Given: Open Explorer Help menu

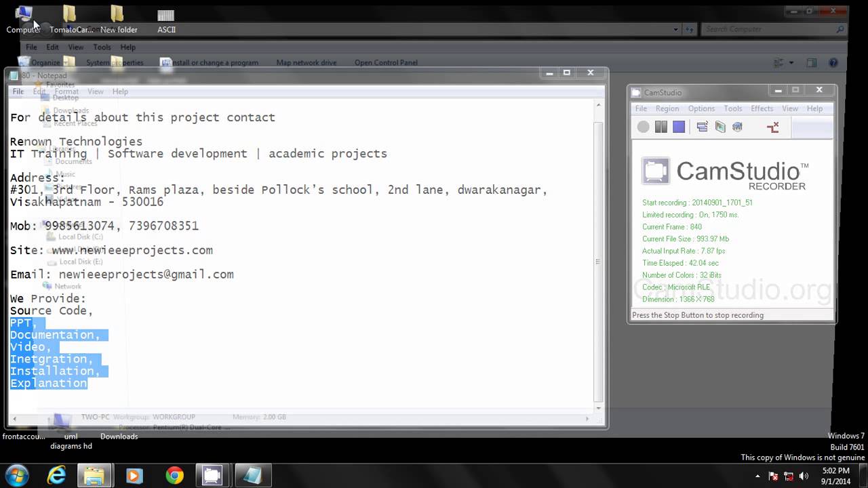Looking at the screenshot, I should pos(128,47).
